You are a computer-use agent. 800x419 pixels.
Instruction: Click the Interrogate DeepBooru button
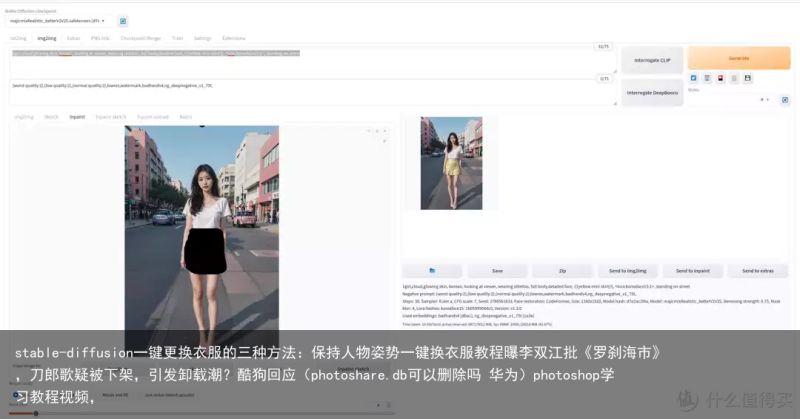tap(652, 93)
